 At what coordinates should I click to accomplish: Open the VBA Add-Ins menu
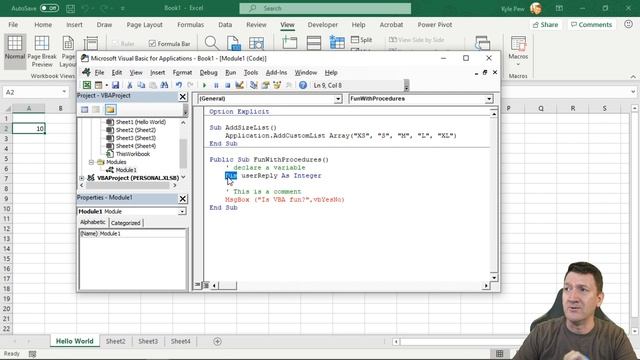(x=276, y=72)
